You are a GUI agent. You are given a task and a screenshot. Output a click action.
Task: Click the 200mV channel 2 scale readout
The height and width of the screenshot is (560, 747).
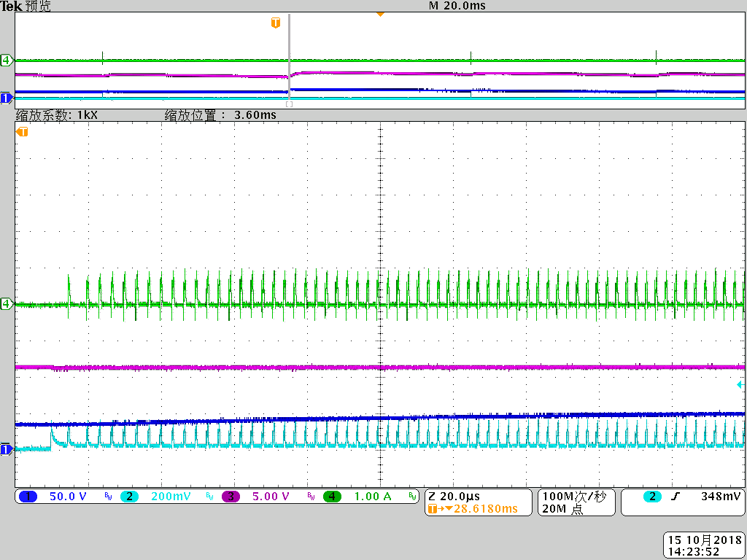pos(171,496)
